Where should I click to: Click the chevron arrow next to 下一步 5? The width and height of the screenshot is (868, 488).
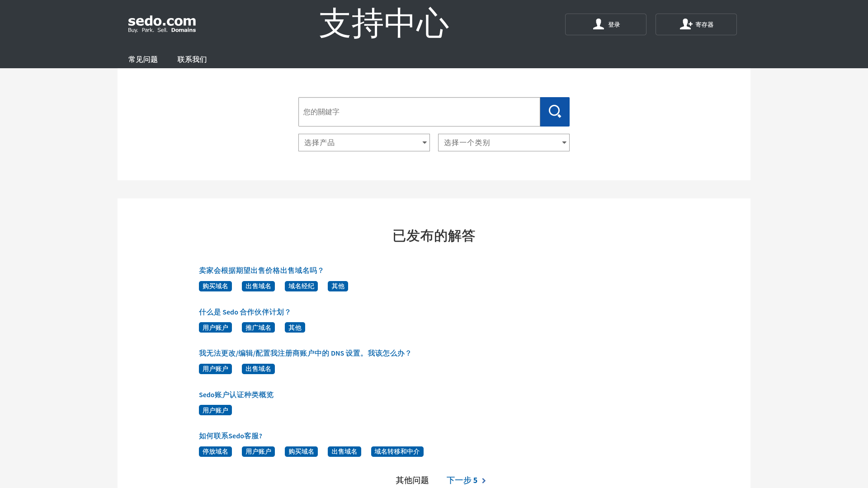point(484,480)
